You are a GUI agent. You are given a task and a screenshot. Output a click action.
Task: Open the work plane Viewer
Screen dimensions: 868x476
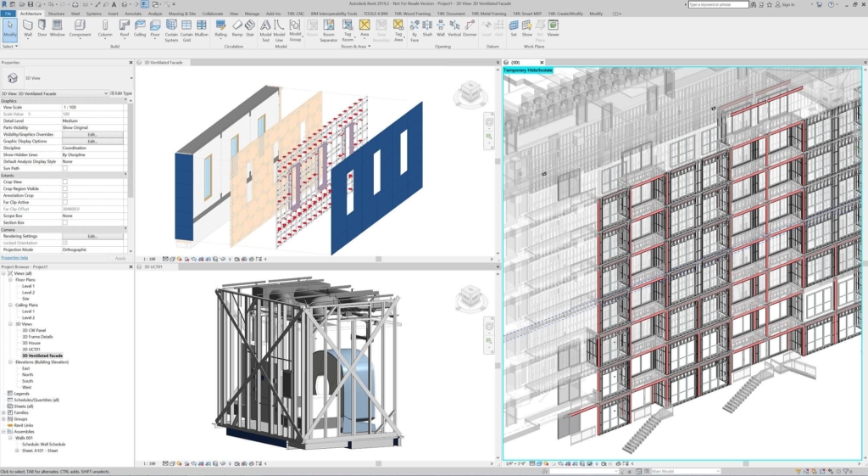click(553, 28)
